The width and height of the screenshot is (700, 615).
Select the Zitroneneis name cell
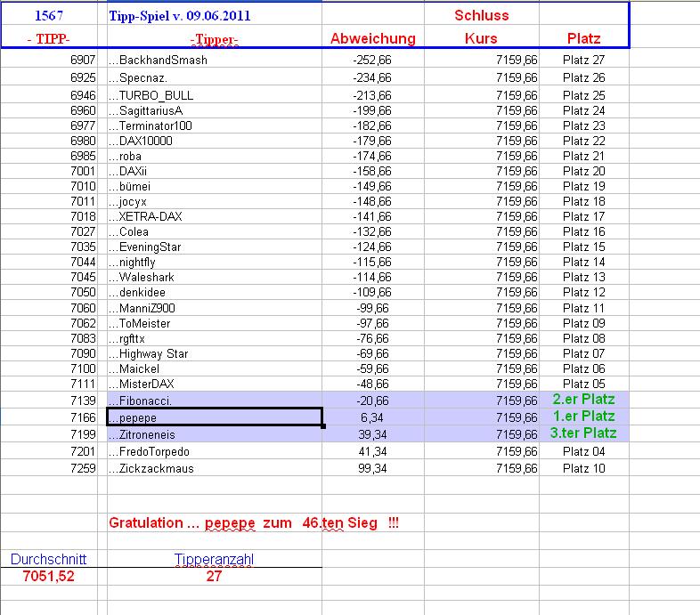[215, 434]
